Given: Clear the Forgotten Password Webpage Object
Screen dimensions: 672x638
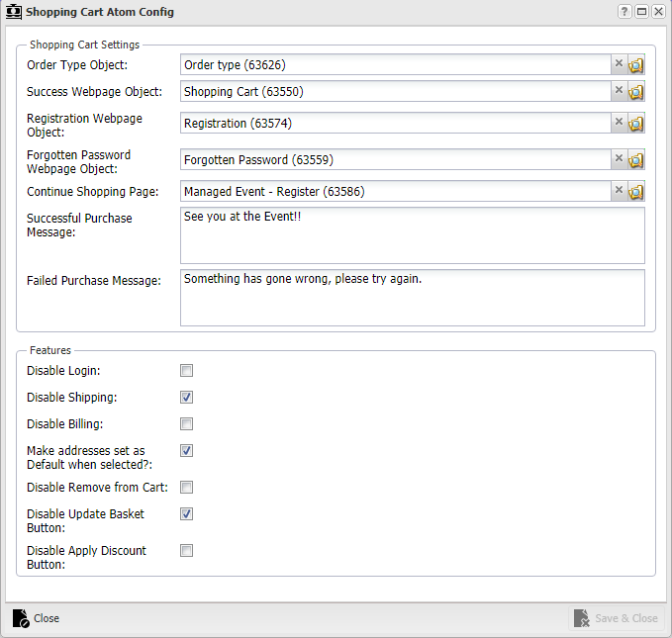Looking at the screenshot, I should pos(619,159).
